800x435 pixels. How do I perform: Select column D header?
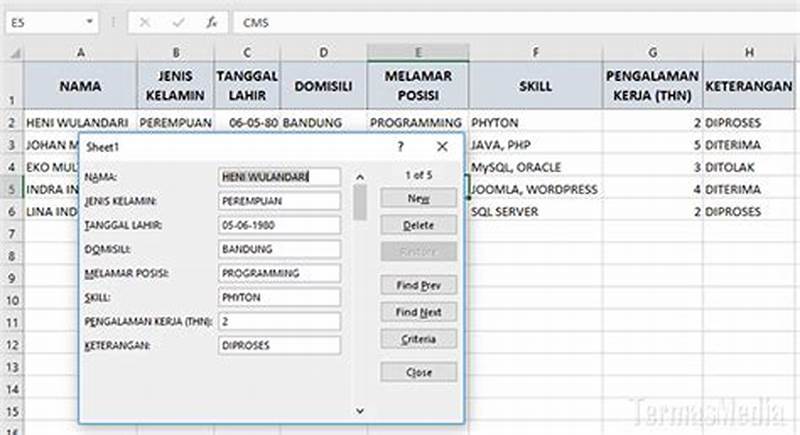click(323, 53)
